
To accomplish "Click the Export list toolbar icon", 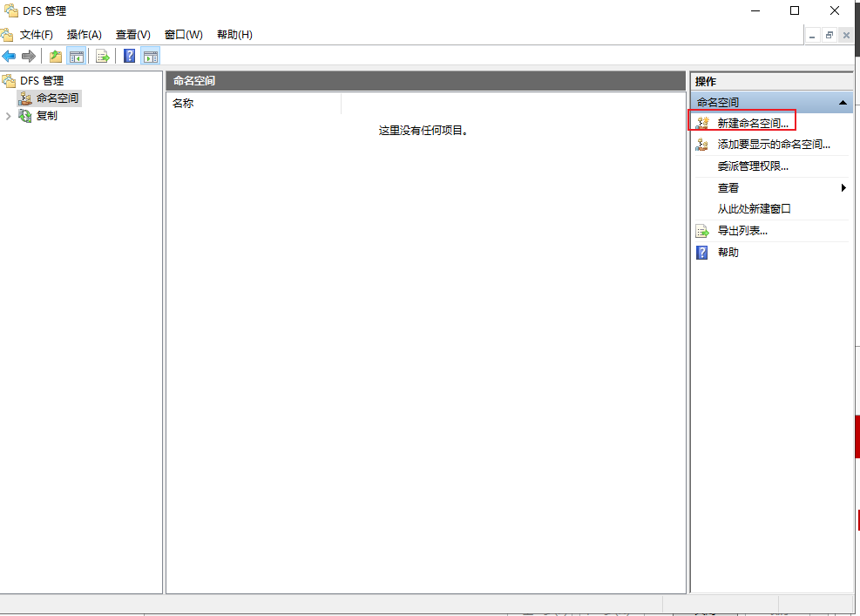I will click(x=103, y=56).
